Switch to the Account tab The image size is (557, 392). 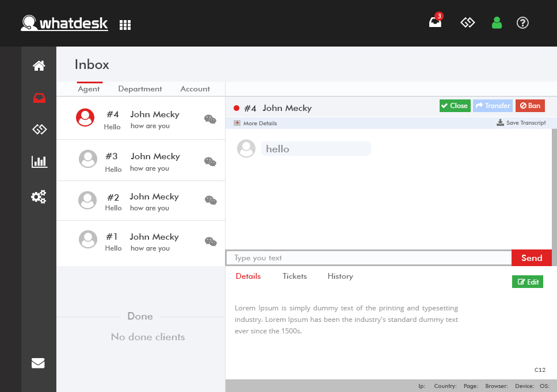(x=195, y=89)
